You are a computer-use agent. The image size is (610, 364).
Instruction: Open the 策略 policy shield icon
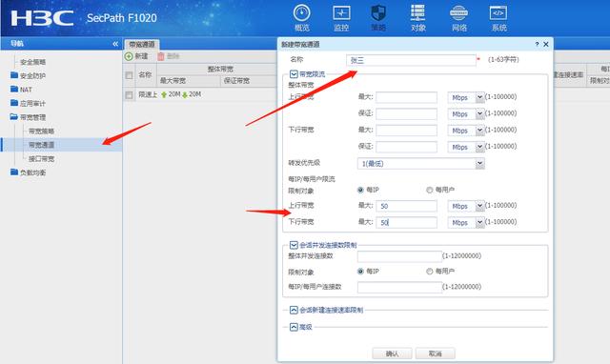pyautogui.click(x=378, y=18)
